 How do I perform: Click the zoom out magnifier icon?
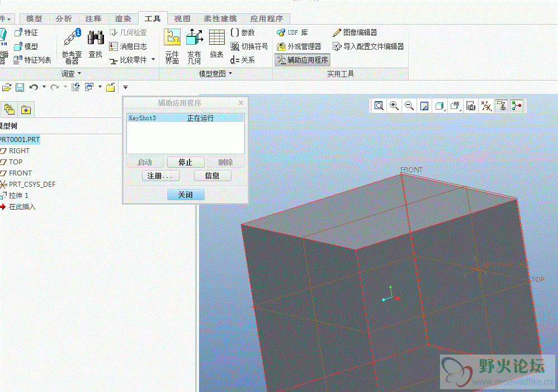[x=409, y=106]
